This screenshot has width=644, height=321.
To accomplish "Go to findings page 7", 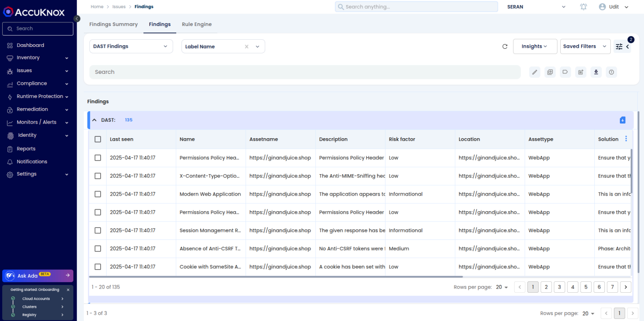I will pyautogui.click(x=613, y=287).
